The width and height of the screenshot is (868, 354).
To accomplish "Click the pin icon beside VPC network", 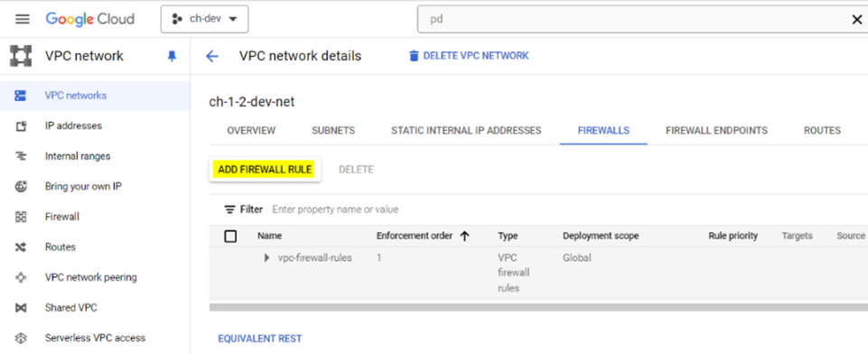I will 172,56.
